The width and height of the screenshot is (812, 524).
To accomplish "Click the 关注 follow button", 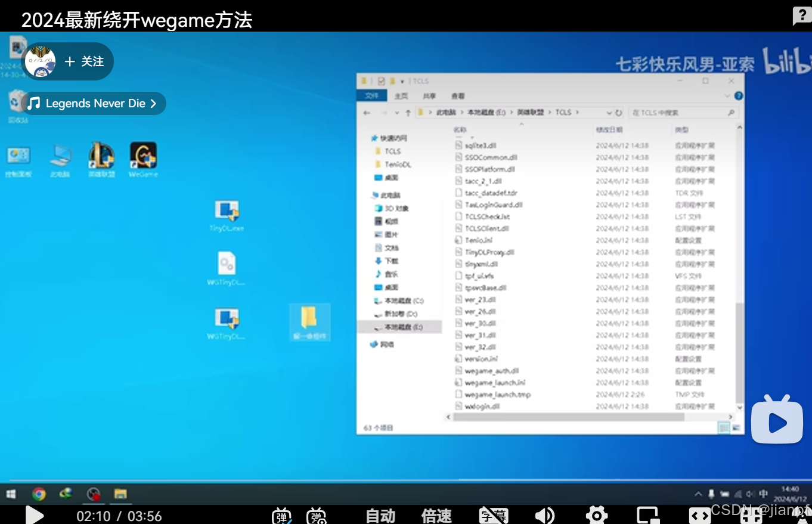I will point(85,61).
